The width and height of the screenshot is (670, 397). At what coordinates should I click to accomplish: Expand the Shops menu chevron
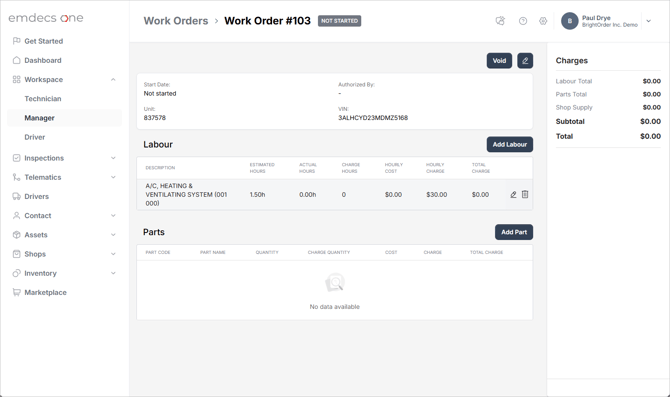point(113,254)
